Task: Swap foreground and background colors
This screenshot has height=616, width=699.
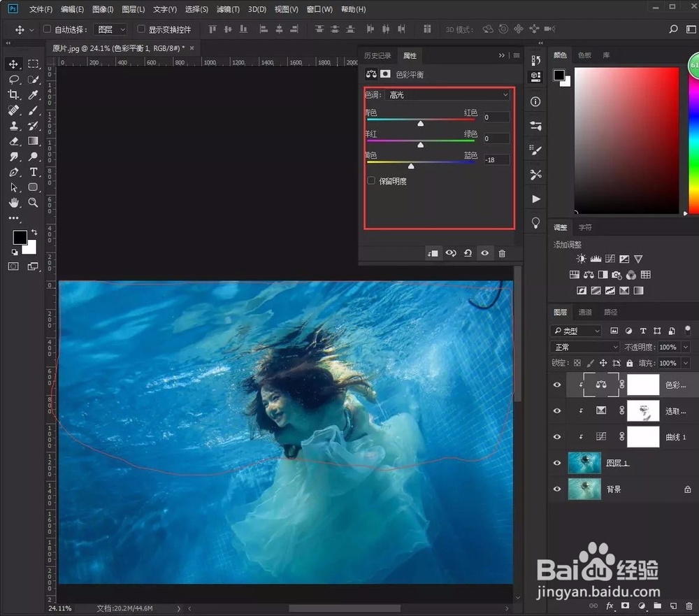Action: [34, 232]
